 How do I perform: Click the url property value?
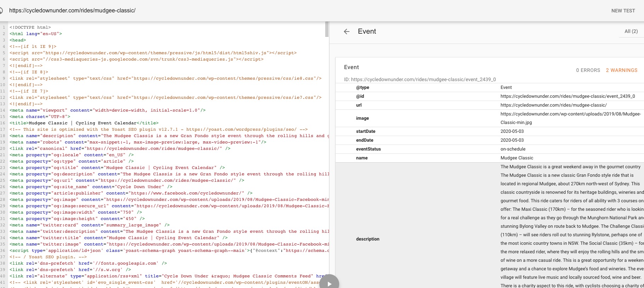click(553, 105)
